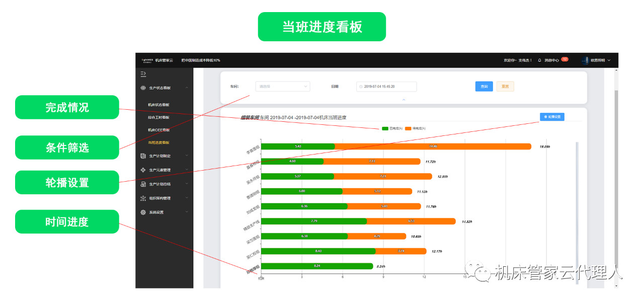Collapse the filter panel with up chevron
The width and height of the screenshot is (644, 301).
[404, 100]
